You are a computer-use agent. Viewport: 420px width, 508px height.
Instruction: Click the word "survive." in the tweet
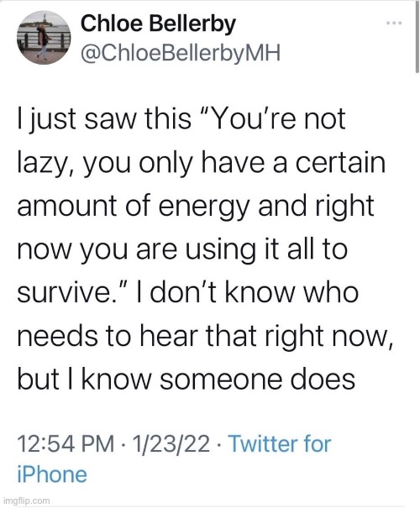[68, 293]
